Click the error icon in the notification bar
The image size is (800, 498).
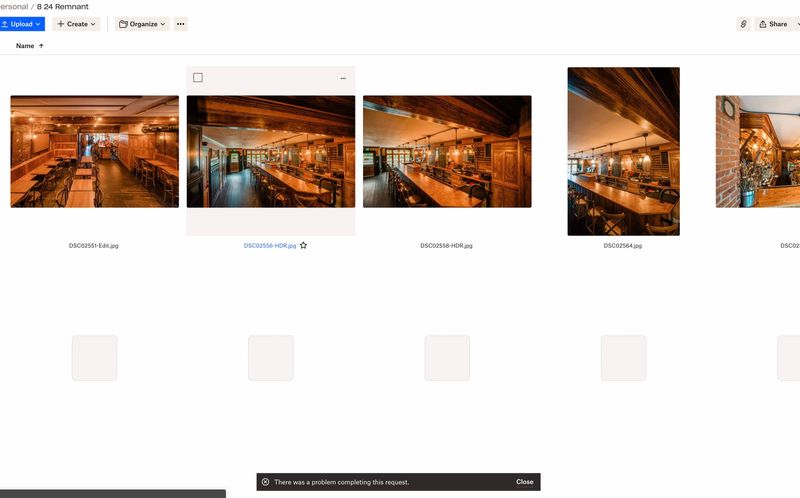click(x=265, y=482)
